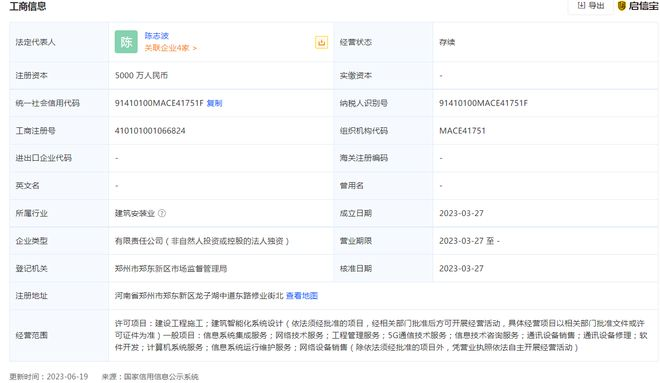Click the 国家信用信息公示系统 source text
Viewport: 660px width, 383px height.
coord(161,377)
